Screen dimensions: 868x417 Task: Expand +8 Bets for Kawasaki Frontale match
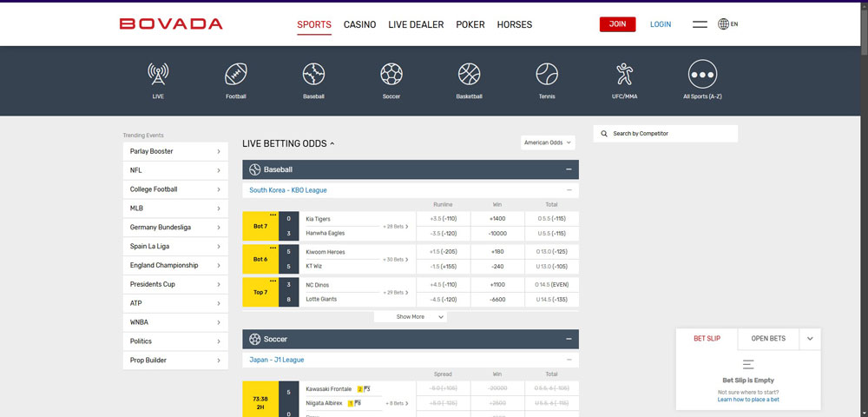(397, 403)
